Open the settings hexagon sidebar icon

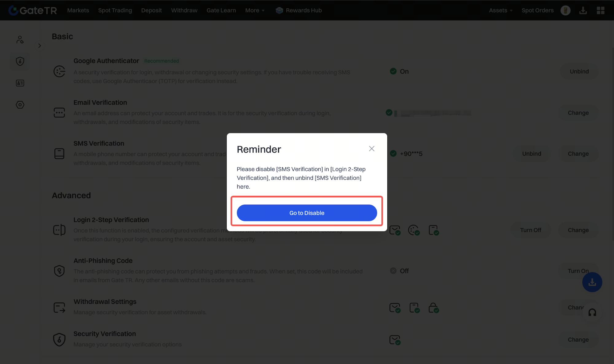point(20,105)
